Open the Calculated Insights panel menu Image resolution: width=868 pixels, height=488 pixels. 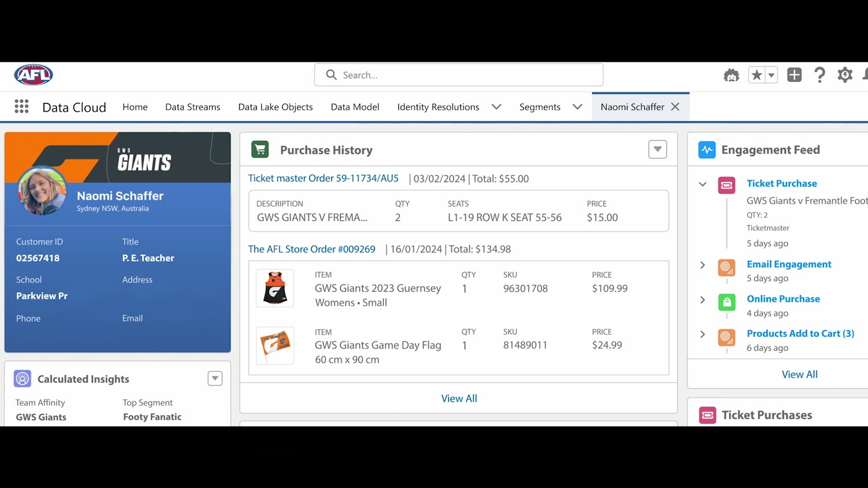pyautogui.click(x=215, y=378)
